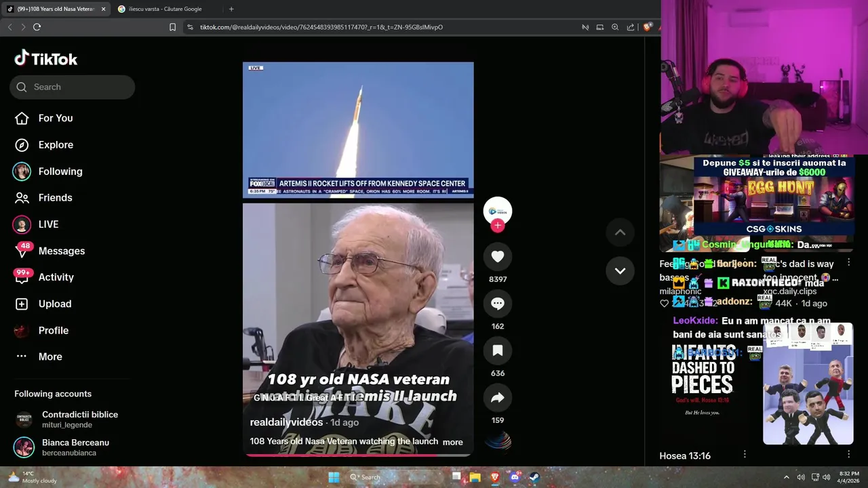Click the picture-in-picture toolbar icon

click(x=600, y=27)
